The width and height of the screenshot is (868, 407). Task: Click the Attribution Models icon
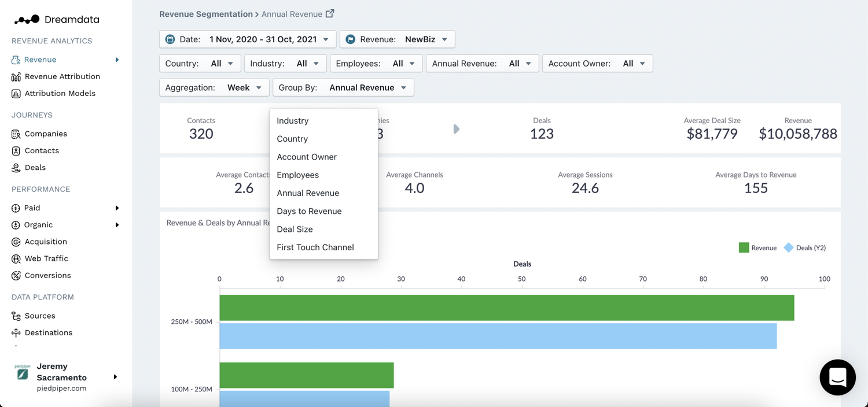[16, 93]
